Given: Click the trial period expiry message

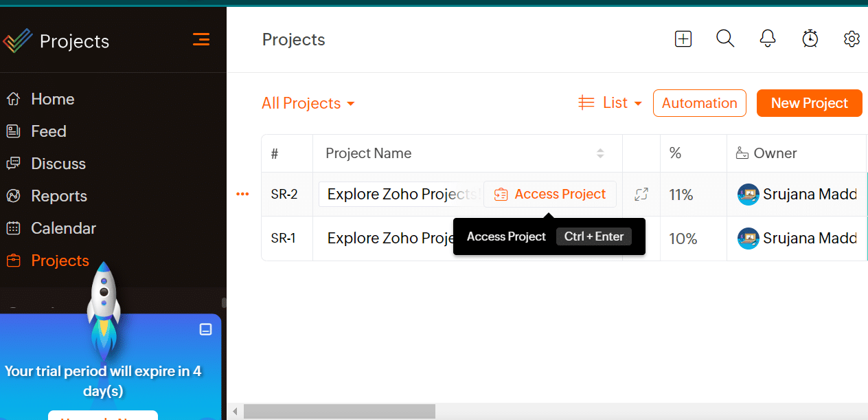Looking at the screenshot, I should tap(103, 381).
